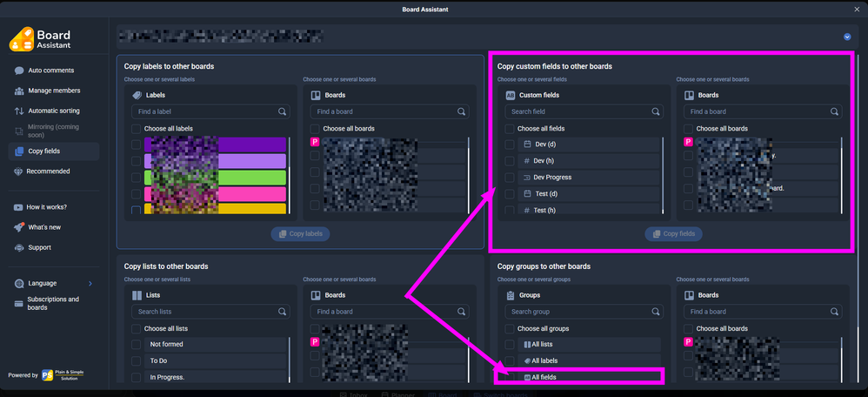Click the Board Assistant logo
868x397 pixels.
(40, 38)
